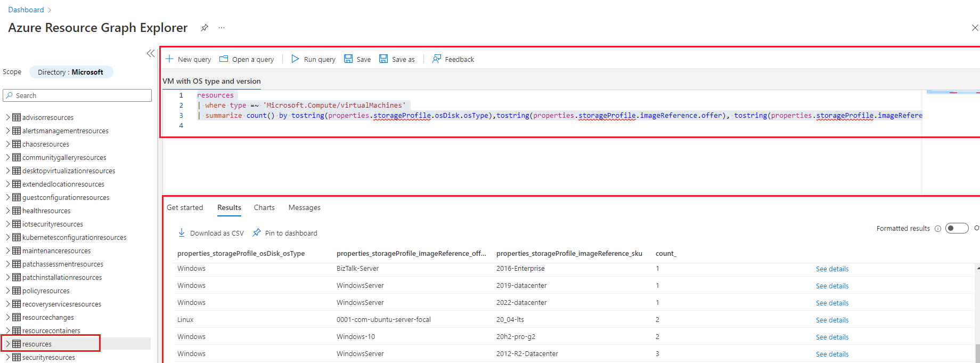Click the Open a query folder icon
Viewport: 980px width, 363px height.
[224, 59]
